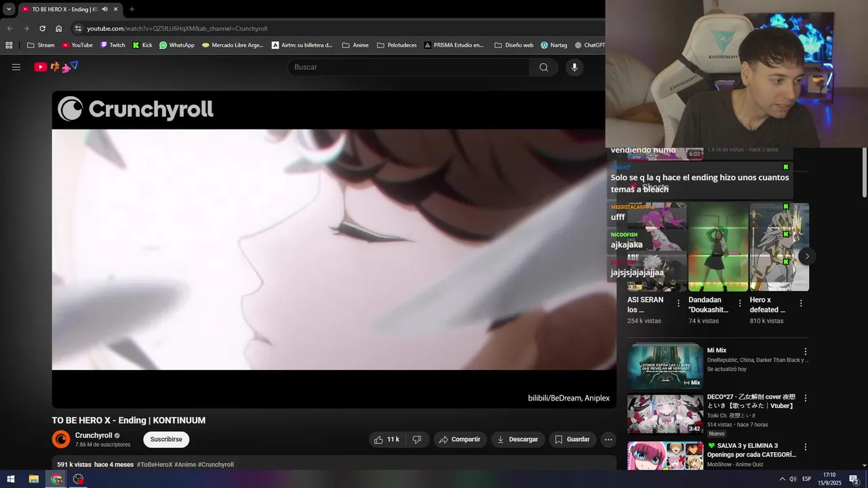This screenshot has height=488, width=868.
Task: Click the #ToBeHeroX hashtag
Action: (155, 464)
